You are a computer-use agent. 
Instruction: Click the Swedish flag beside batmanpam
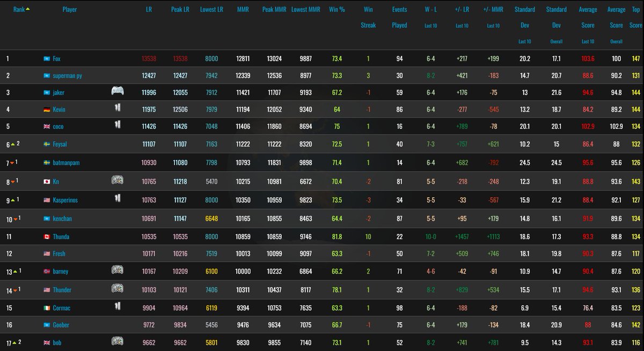click(x=47, y=163)
